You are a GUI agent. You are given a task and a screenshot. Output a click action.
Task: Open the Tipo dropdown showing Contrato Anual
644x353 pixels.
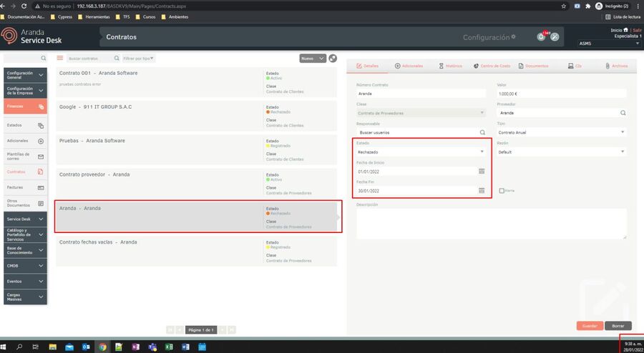pyautogui.click(x=562, y=132)
